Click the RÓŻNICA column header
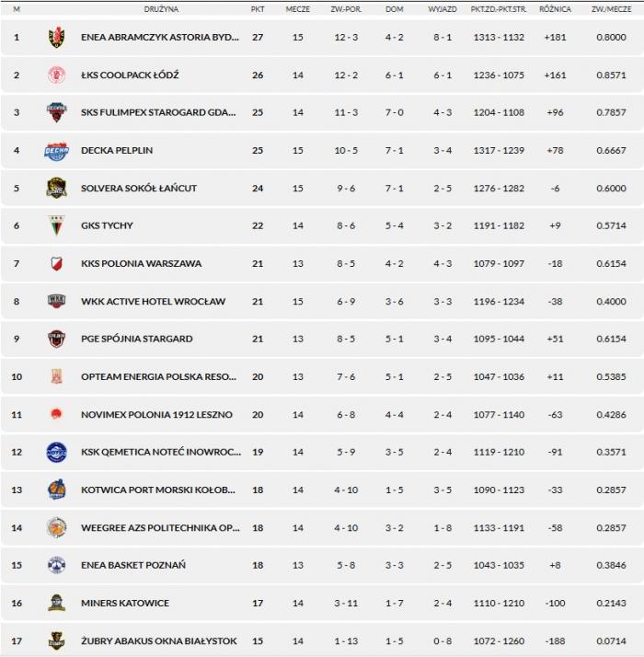 pos(555,8)
